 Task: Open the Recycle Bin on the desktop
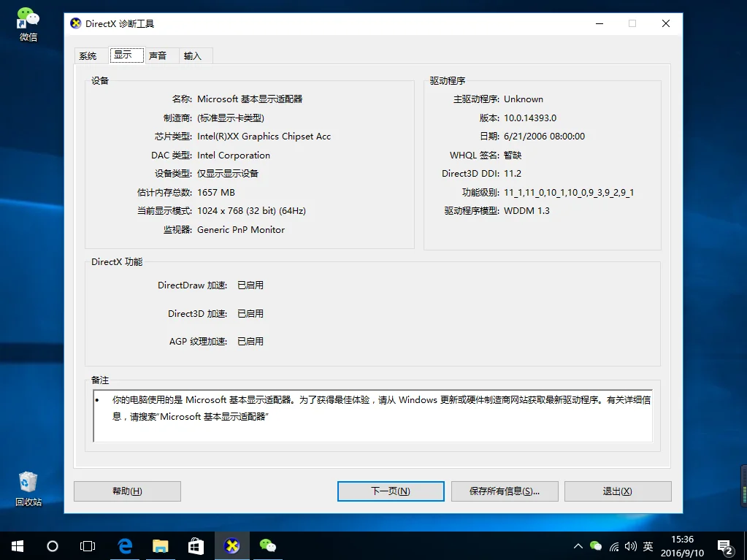[x=27, y=482]
